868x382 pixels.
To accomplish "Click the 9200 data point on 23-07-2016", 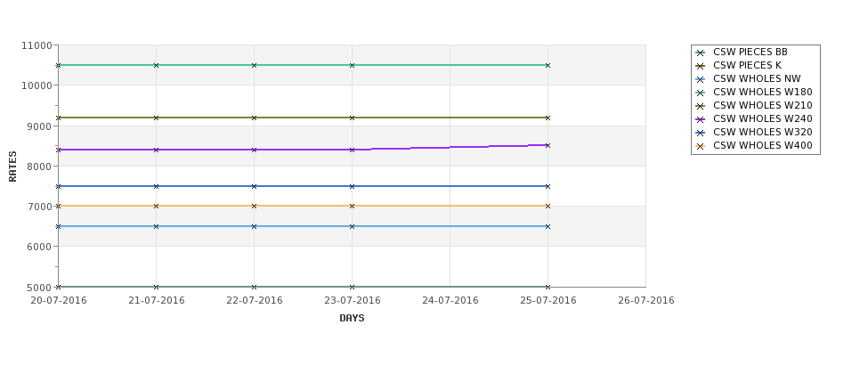I will coord(352,118).
